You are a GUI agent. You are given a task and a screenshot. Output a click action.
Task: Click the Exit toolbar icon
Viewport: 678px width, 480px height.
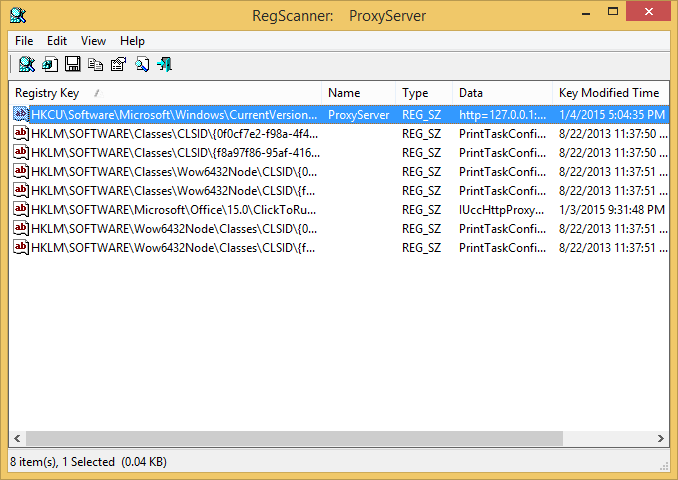(x=165, y=65)
